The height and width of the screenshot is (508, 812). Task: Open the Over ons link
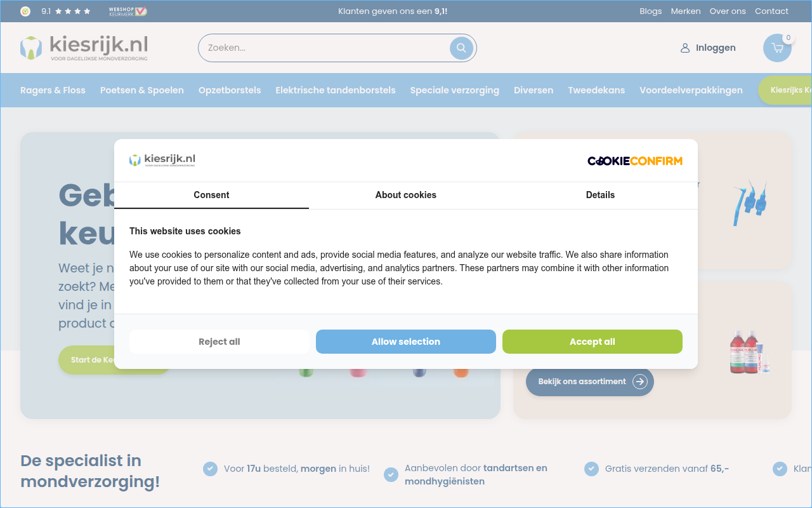(x=728, y=11)
